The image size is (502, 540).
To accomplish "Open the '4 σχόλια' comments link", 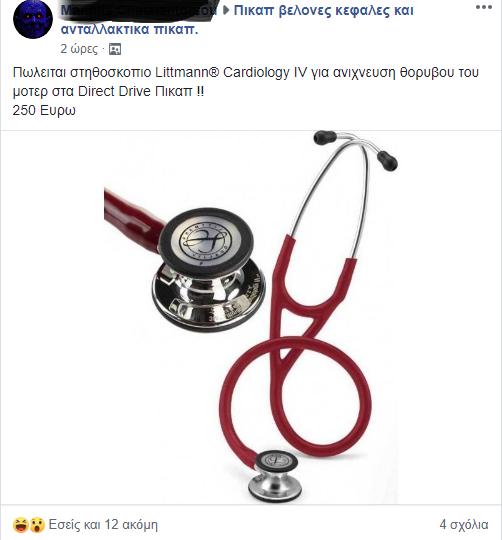I will coord(464,525).
